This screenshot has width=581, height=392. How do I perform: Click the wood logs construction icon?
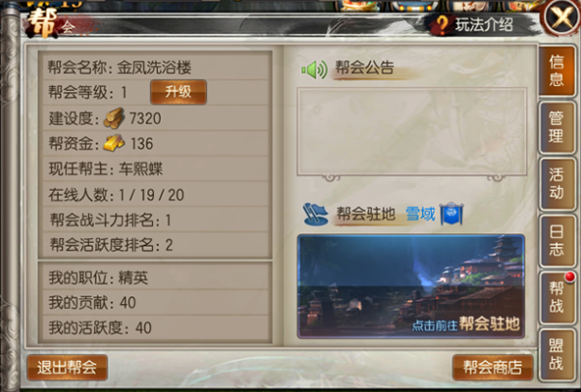tap(113, 118)
